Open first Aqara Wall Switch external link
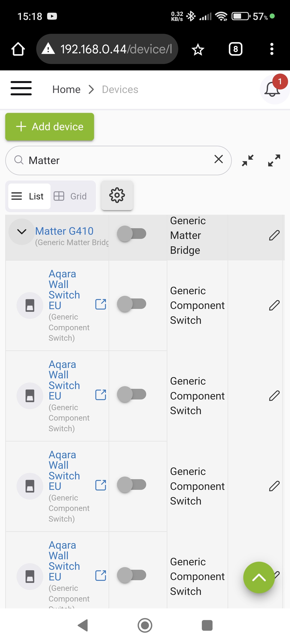Image resolution: width=290 pixels, height=644 pixels. [100, 304]
